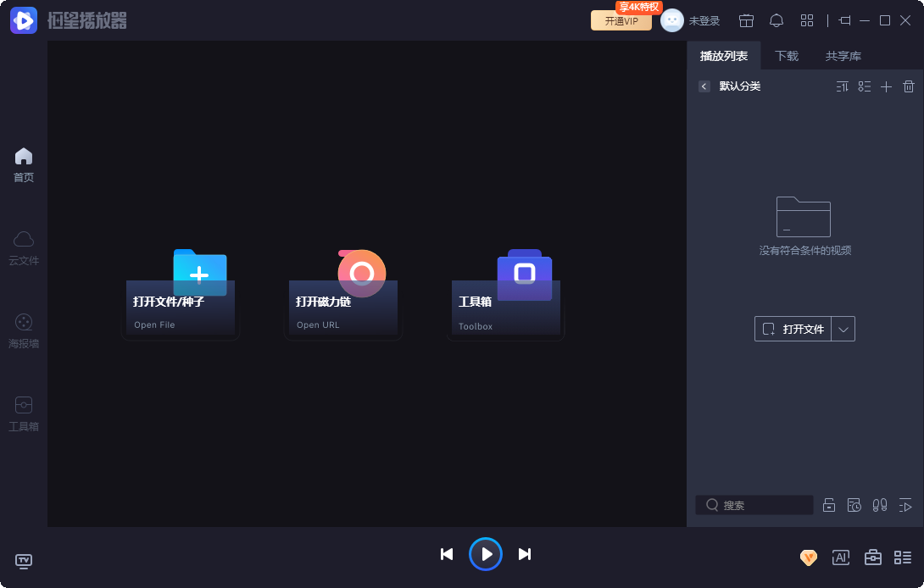The height and width of the screenshot is (588, 924).
Task: Open the playlist sort options icon
Action: tap(842, 86)
